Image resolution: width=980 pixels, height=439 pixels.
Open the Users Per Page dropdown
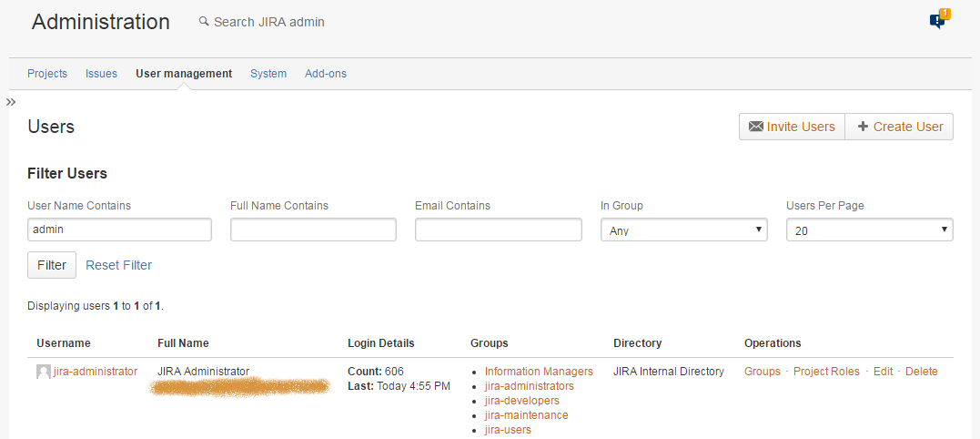tap(869, 230)
